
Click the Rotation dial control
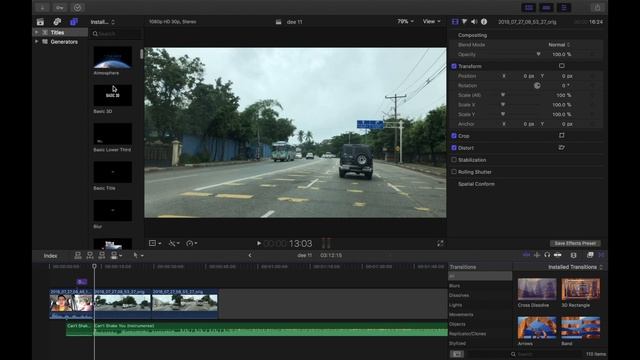pyautogui.click(x=537, y=86)
